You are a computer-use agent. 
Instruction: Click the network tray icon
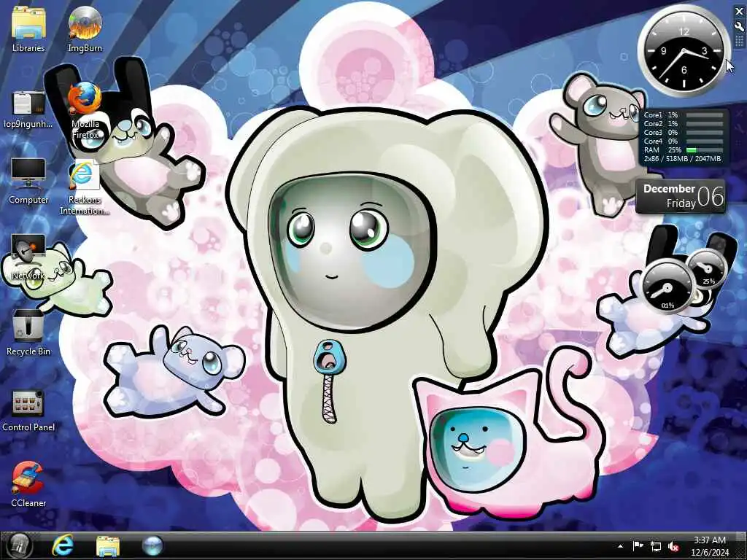point(656,546)
